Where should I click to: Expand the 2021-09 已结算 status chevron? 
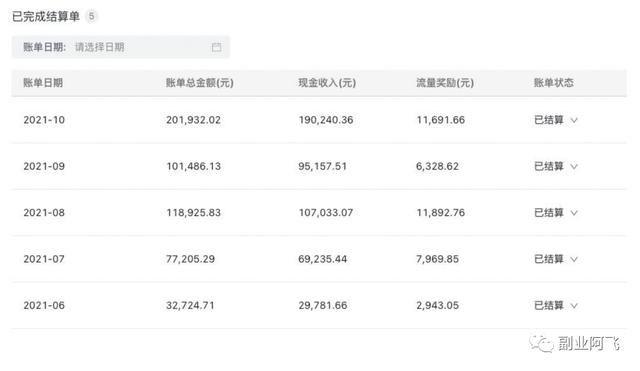pyautogui.click(x=574, y=167)
